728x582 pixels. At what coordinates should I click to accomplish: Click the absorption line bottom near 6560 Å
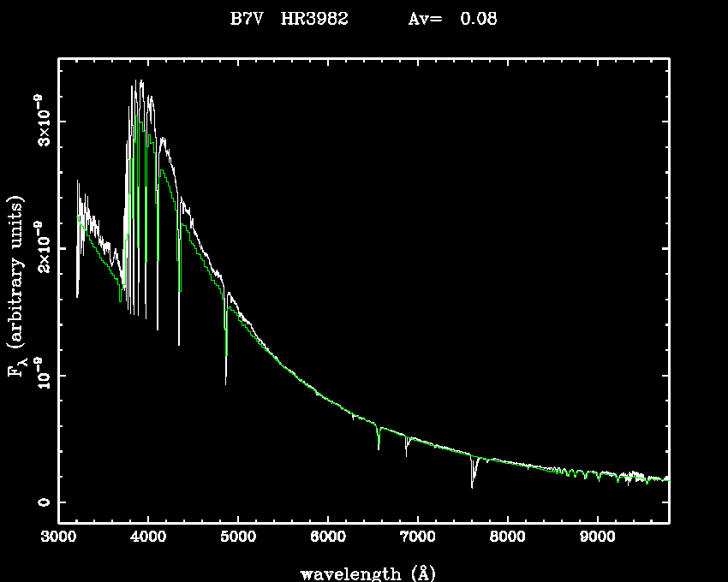pos(379,448)
